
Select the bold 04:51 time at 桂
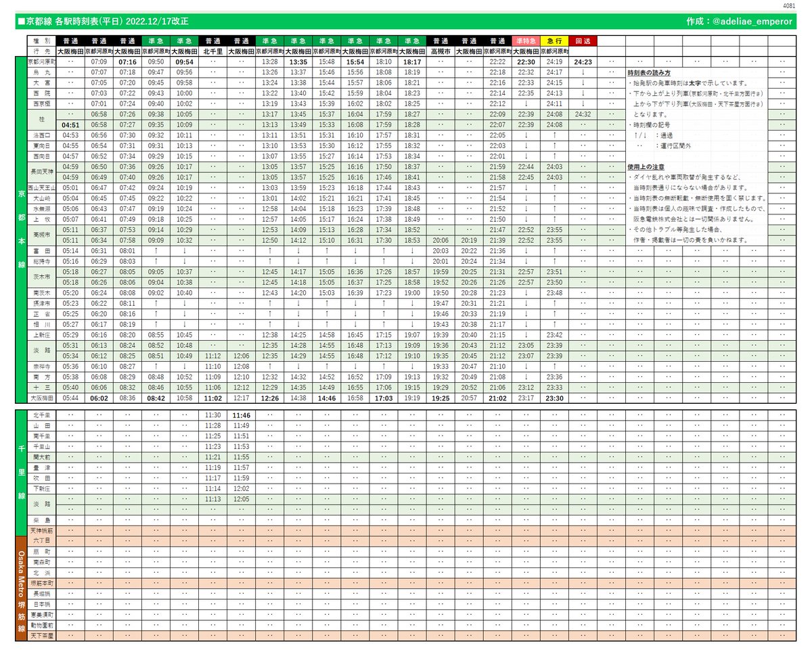pyautogui.click(x=70, y=125)
